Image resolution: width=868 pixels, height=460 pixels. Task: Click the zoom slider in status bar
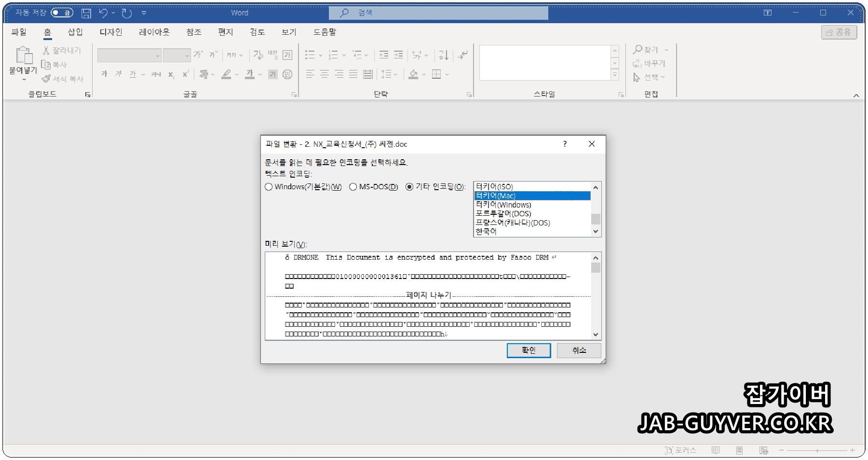[x=817, y=450]
